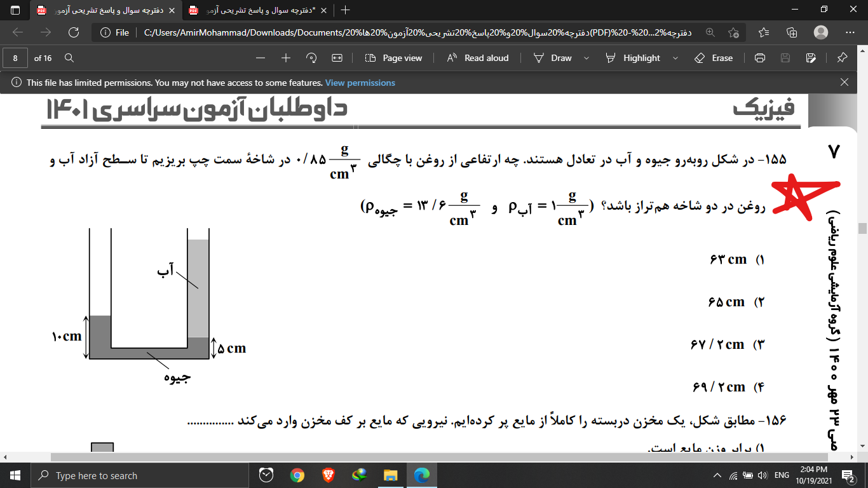The height and width of the screenshot is (488, 868).
Task: Open Edge Settings and more menu
Action: pyautogui.click(x=850, y=32)
